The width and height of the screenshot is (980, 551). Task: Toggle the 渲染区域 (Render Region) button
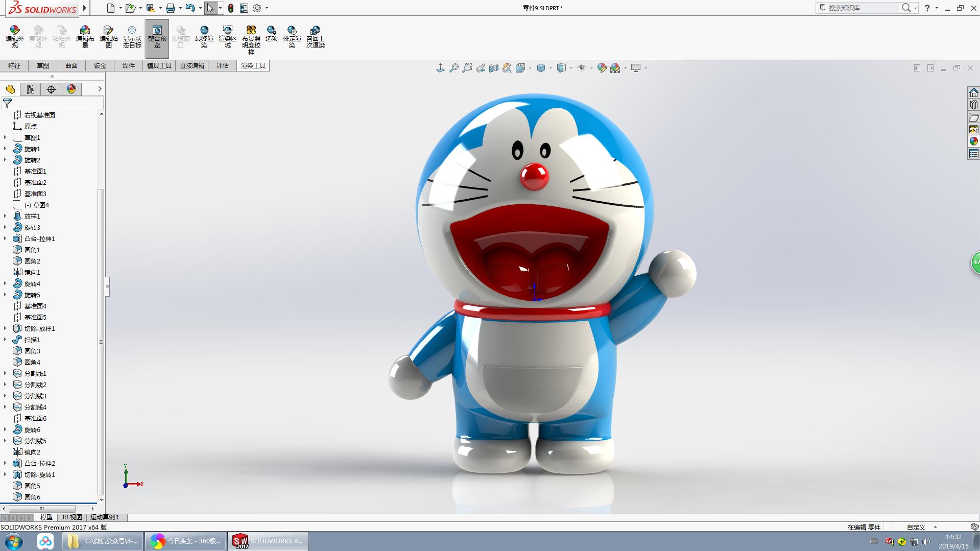[227, 36]
